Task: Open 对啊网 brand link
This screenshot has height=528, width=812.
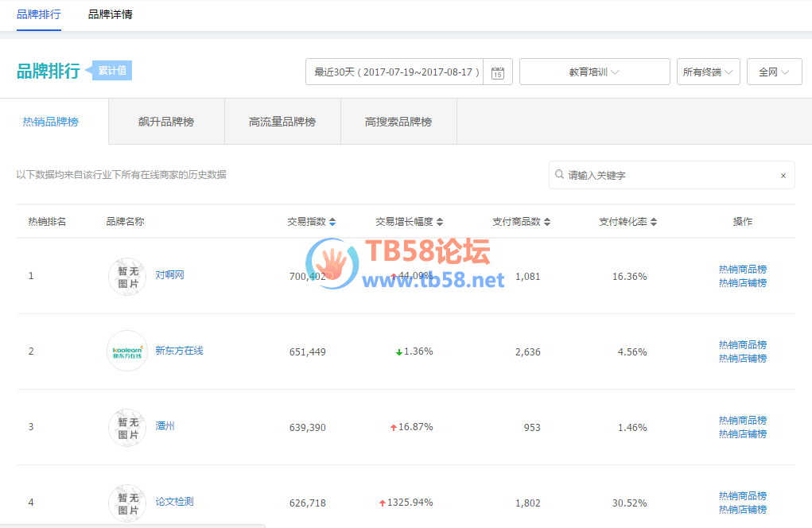Action: [169, 275]
